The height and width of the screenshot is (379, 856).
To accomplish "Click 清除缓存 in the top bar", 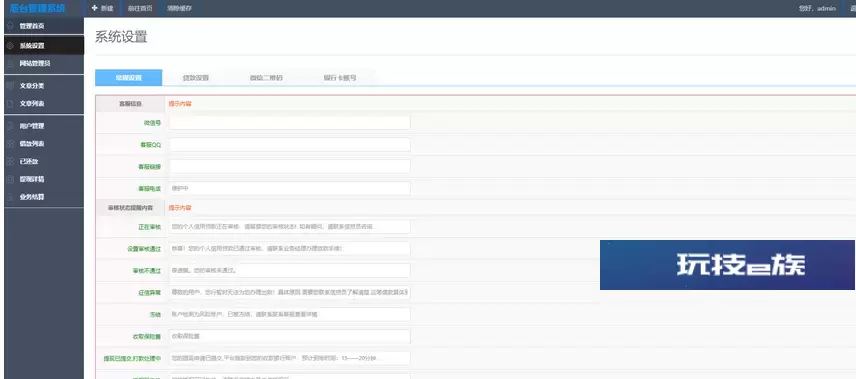I will click(180, 8).
